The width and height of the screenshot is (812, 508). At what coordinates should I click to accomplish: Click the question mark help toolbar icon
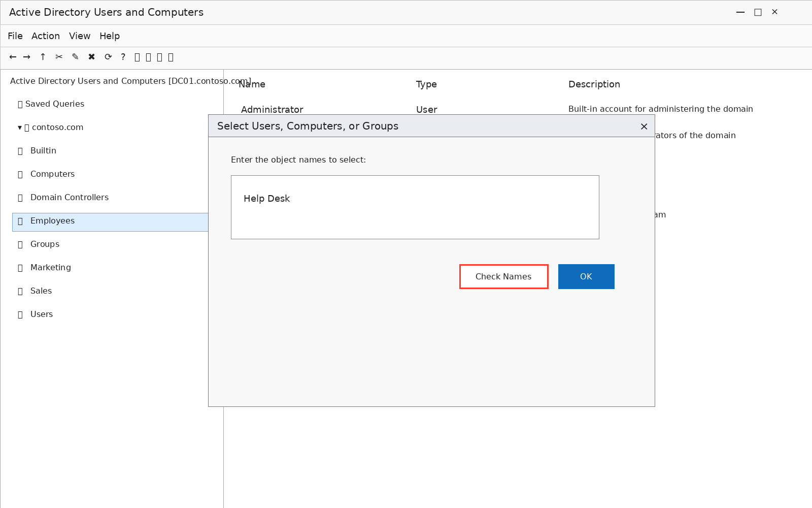click(x=123, y=57)
